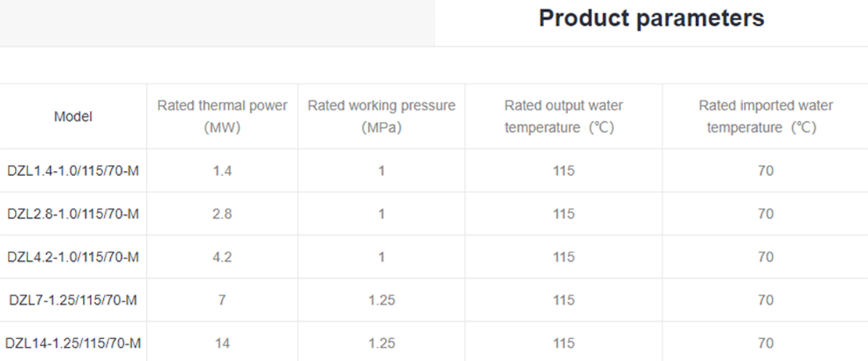Select the Model column header

[x=73, y=116]
